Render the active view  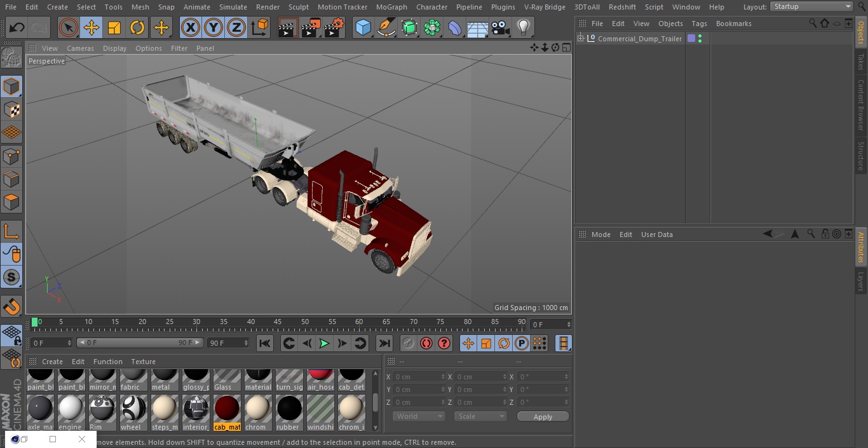coord(288,27)
